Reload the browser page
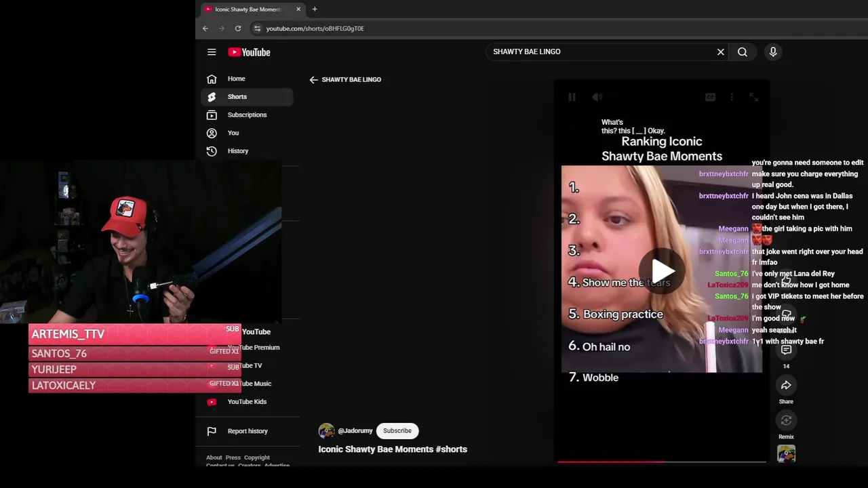Viewport: 868px width, 488px height. 238,28
